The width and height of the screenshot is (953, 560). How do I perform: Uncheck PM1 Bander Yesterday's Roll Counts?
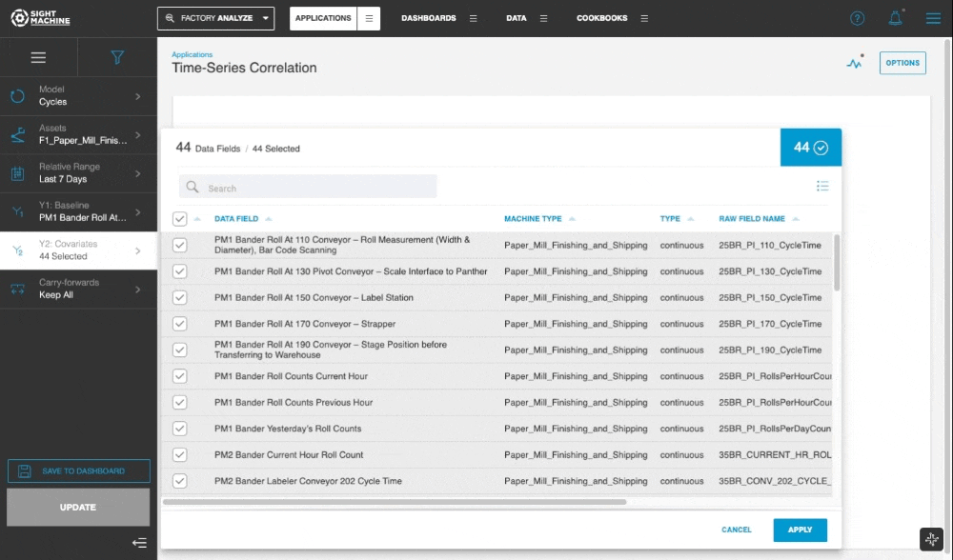179,429
